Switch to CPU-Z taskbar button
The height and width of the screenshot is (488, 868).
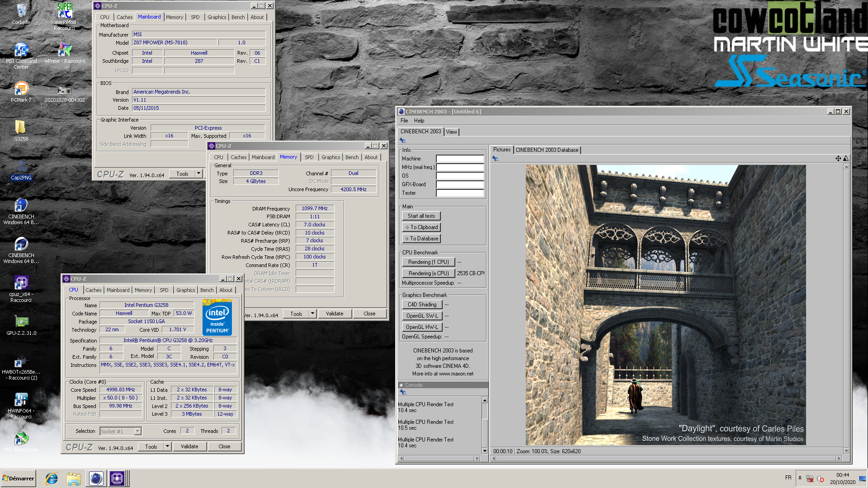click(117, 479)
